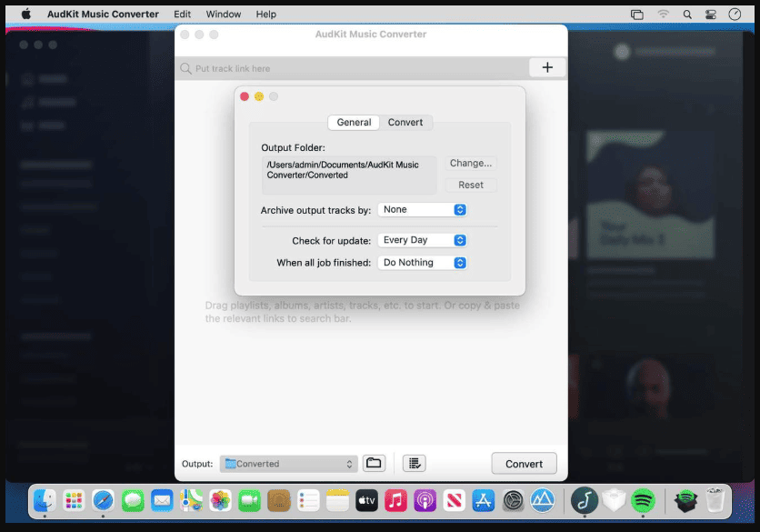The width and height of the screenshot is (760, 532).
Task: Open Apple TV from the Dock
Action: coord(366,500)
